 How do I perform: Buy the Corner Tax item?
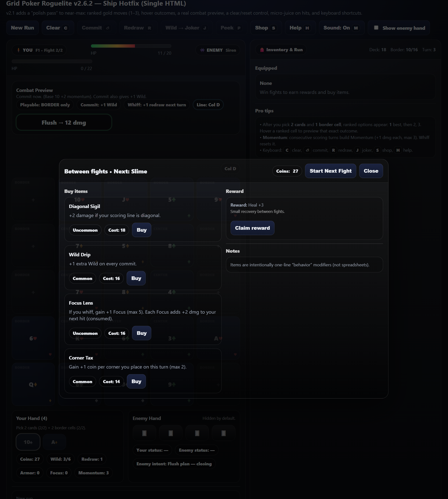[x=136, y=381]
